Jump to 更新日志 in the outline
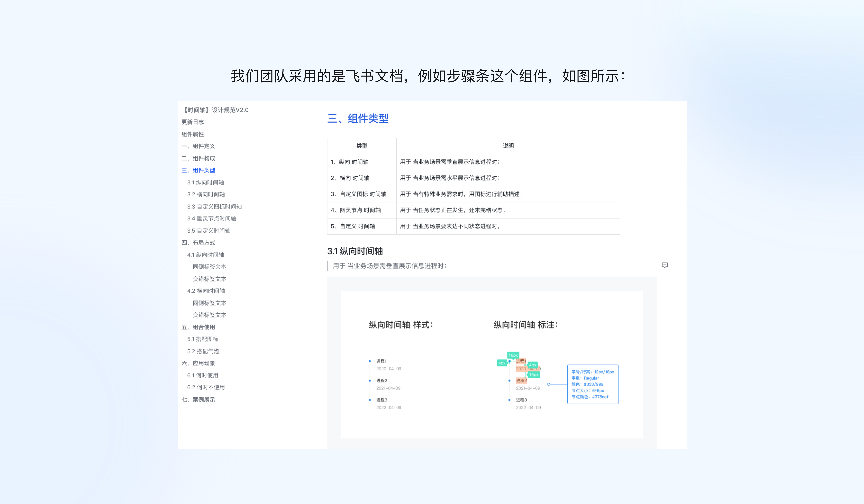This screenshot has width=864, height=504. click(192, 122)
